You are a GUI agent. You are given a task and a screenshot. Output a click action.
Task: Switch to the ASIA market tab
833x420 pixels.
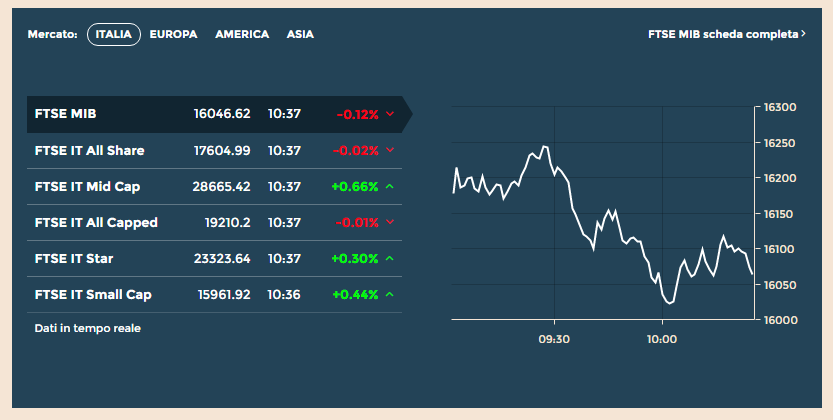tap(300, 34)
